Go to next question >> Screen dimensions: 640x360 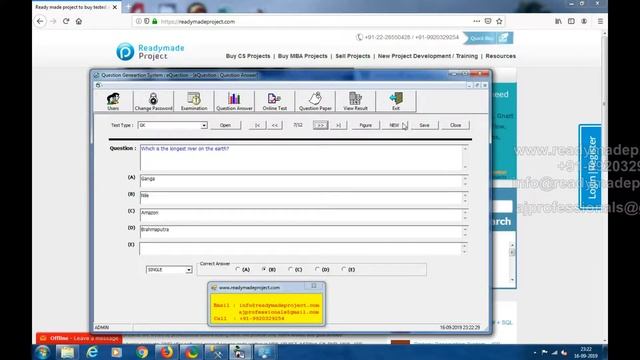(321, 125)
